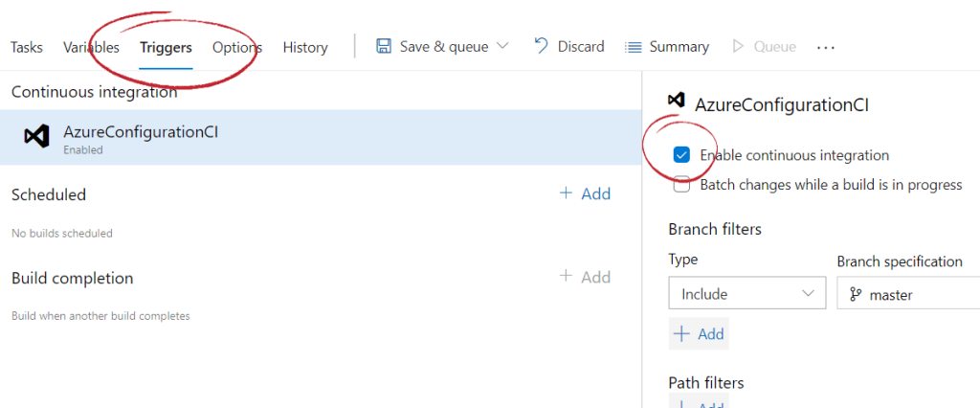Go to the Options tab
980x408 pixels.
237,47
